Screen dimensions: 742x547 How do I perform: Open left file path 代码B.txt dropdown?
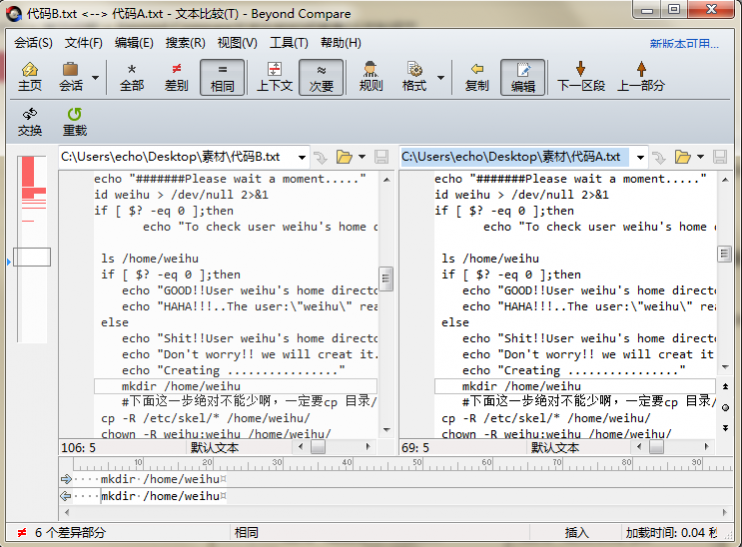tap(300, 157)
